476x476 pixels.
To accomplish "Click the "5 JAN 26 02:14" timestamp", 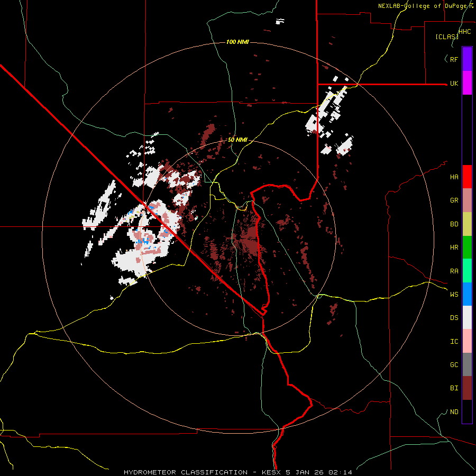I will point(319,472).
